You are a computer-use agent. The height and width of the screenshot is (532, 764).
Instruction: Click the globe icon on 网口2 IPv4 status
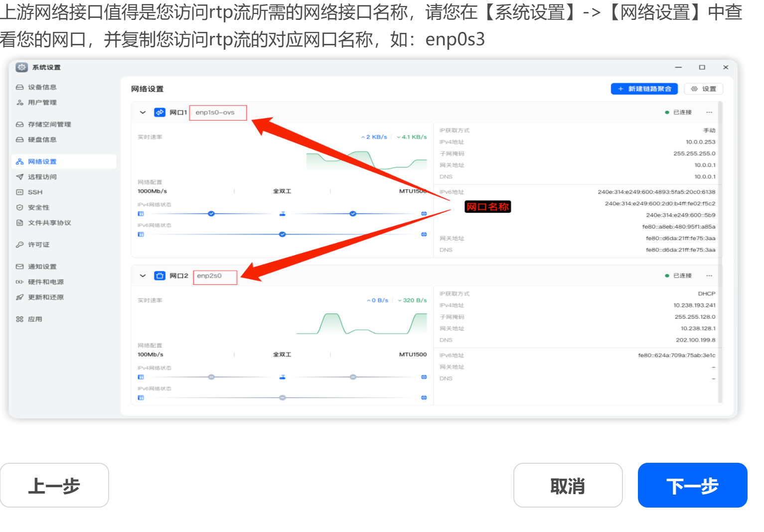click(x=424, y=377)
